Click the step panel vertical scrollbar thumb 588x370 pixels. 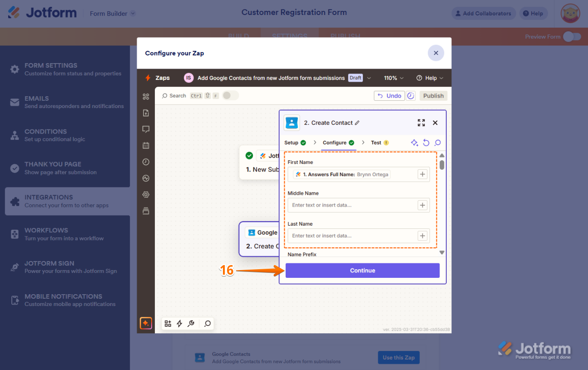(442, 165)
